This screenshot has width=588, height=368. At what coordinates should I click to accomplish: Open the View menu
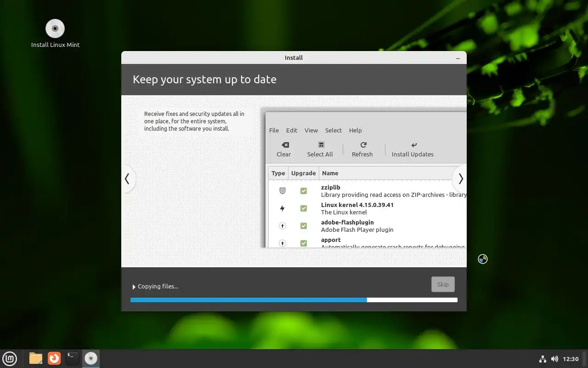(x=311, y=130)
